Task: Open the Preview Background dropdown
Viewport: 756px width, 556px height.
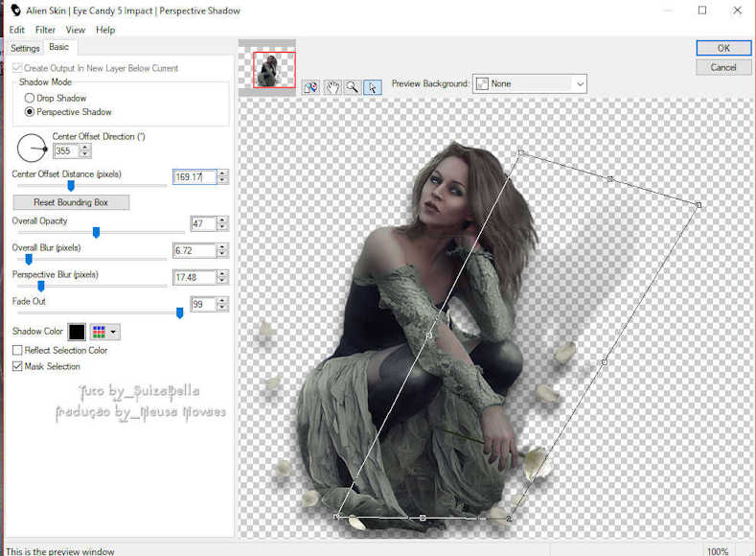Action: [x=530, y=84]
